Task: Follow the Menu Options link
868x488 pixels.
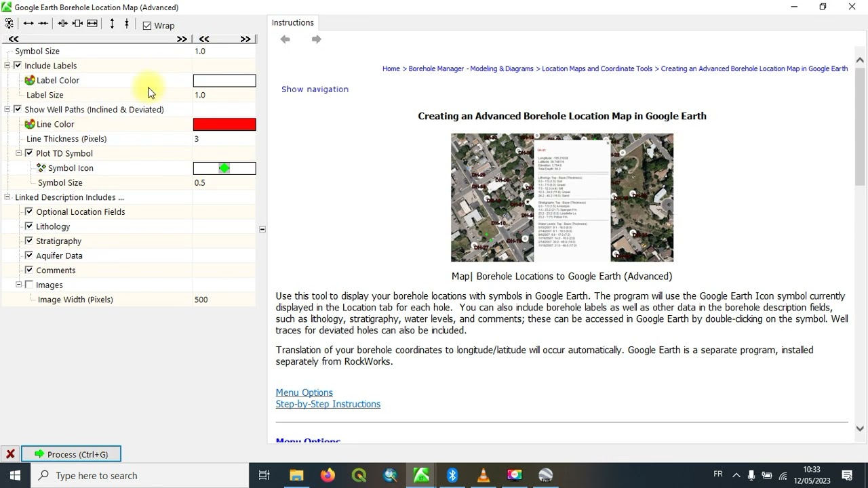Action: click(x=304, y=392)
